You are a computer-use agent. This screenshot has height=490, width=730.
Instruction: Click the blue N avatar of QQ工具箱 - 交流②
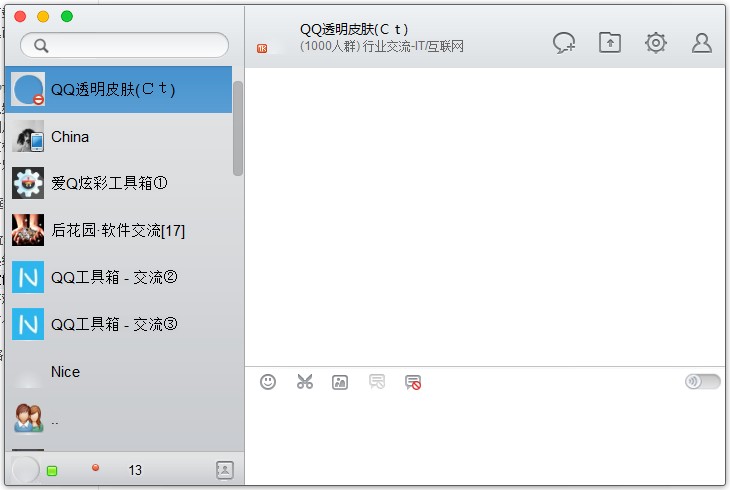[x=28, y=277]
